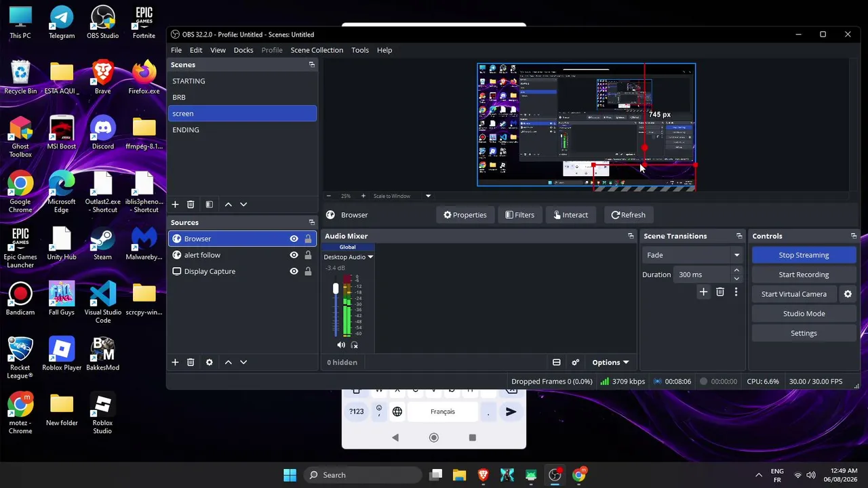Increase transition duration with up arrow
Viewport: 868px width, 488px height.
pos(736,270)
